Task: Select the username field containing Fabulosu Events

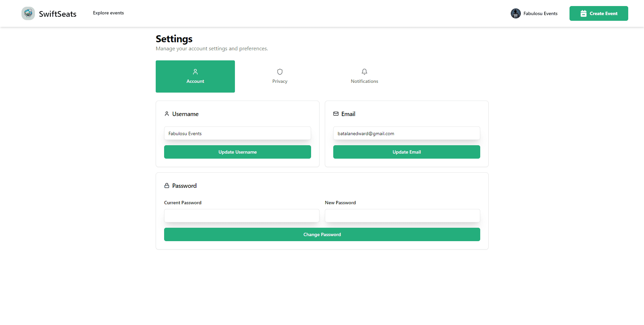Action: (x=237, y=133)
